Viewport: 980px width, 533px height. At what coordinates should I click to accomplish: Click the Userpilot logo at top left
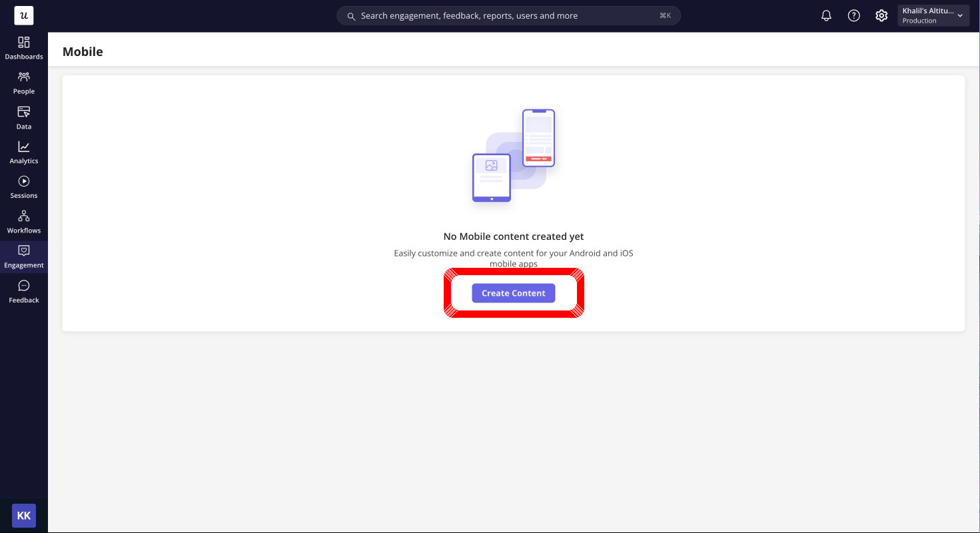tap(24, 15)
